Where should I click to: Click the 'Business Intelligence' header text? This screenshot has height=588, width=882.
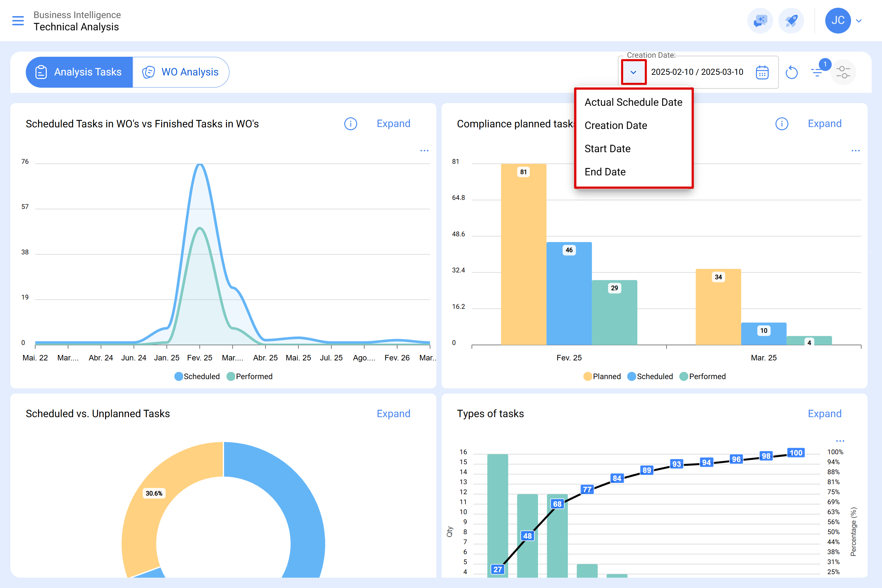tap(77, 15)
